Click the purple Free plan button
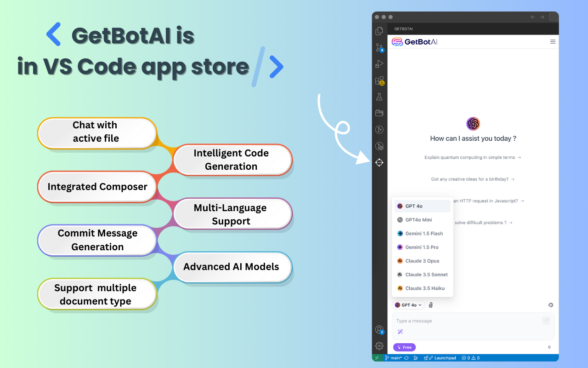 coord(404,347)
